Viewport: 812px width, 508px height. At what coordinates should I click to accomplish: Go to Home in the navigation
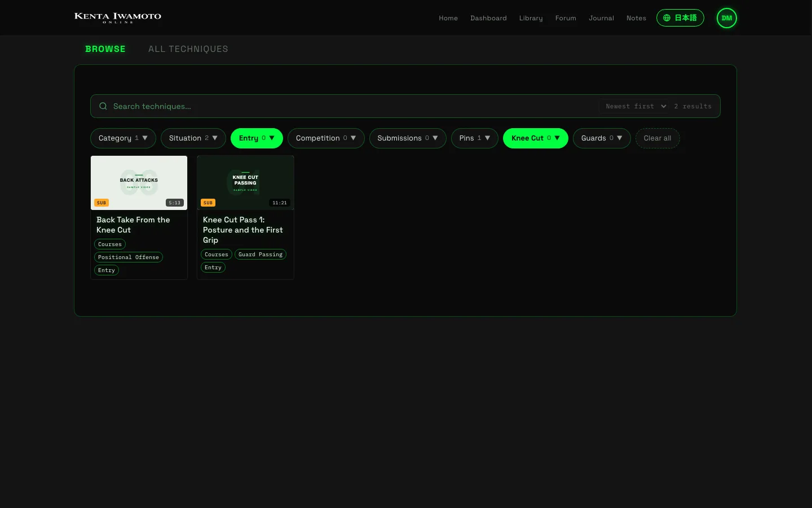(448, 18)
